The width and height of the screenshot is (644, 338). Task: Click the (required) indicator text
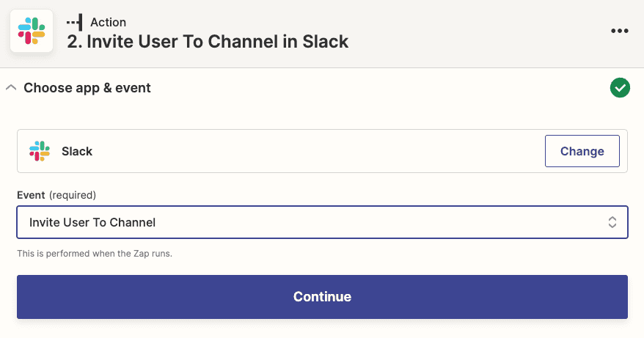click(73, 195)
